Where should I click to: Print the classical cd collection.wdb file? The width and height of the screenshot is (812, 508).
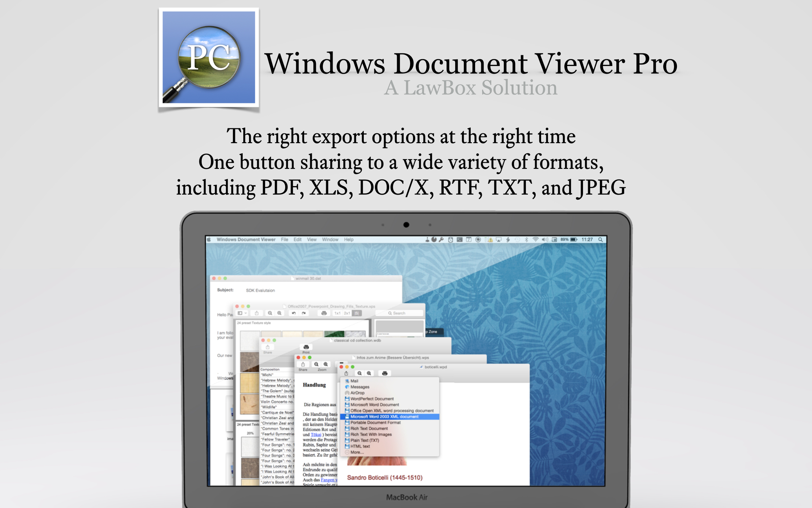pyautogui.click(x=306, y=347)
